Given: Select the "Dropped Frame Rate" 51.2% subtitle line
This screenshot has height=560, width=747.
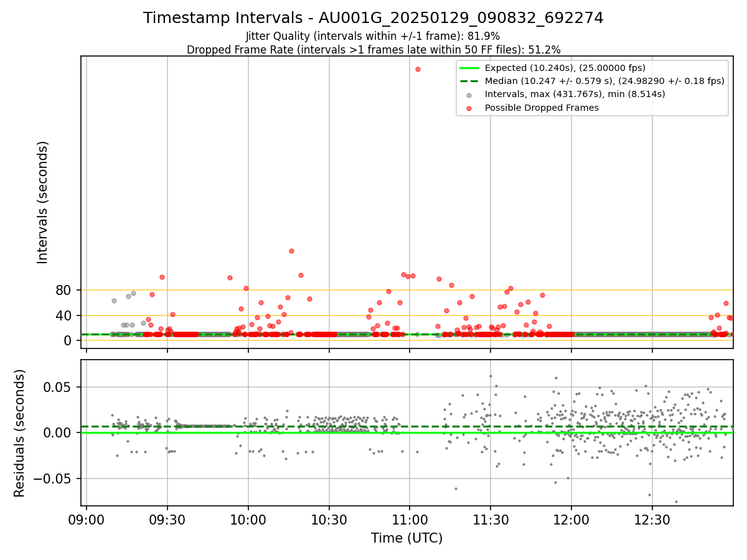Looking at the screenshot, I should [374, 50].
